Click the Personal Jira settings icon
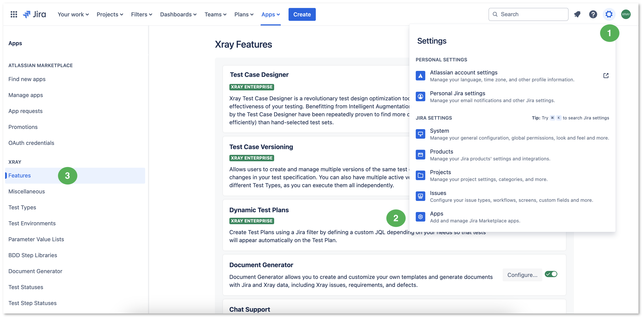 (x=420, y=97)
